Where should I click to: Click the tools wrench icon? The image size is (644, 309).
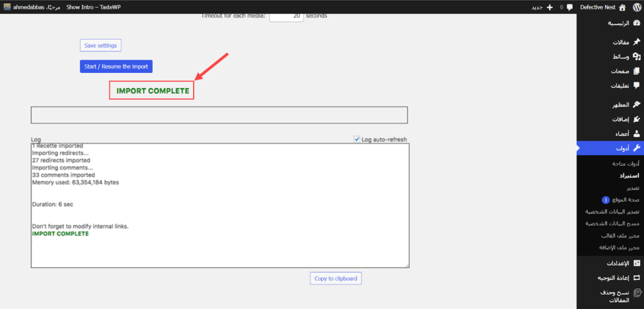pyautogui.click(x=636, y=148)
